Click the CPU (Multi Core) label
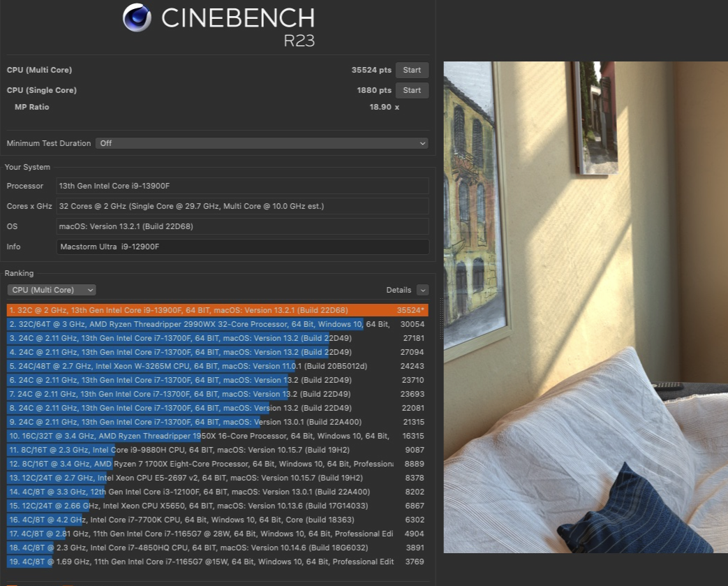728x586 pixels. point(40,70)
